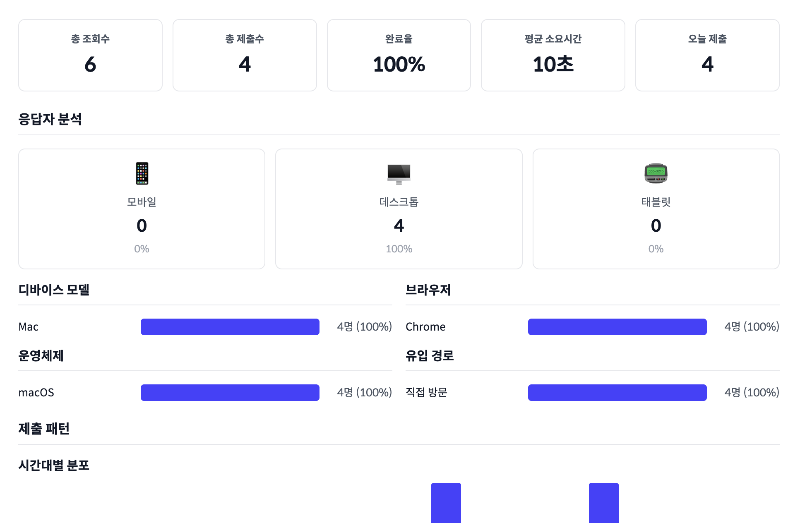Click the 총 제출수 stat card
The width and height of the screenshot is (812, 523).
pyautogui.click(x=245, y=55)
